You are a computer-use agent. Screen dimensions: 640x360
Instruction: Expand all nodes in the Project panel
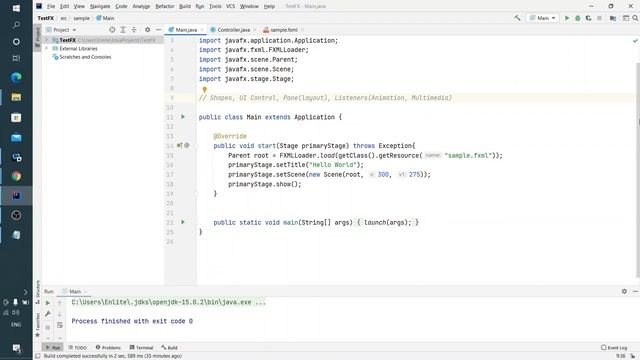pos(123,30)
